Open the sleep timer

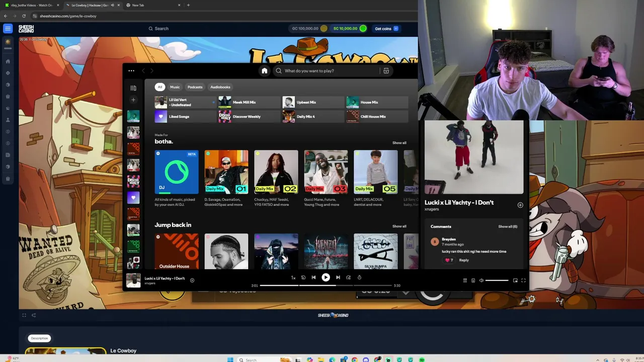coord(359,278)
